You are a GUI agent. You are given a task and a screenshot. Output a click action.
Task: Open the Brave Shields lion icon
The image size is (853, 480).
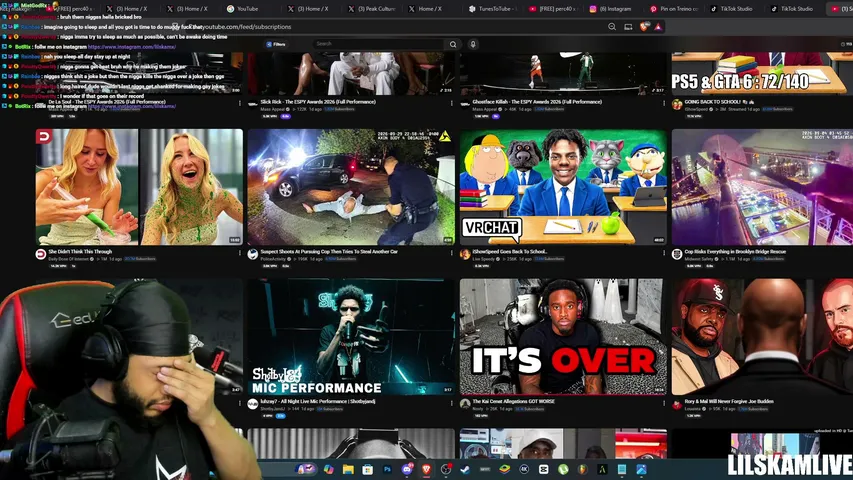(644, 27)
